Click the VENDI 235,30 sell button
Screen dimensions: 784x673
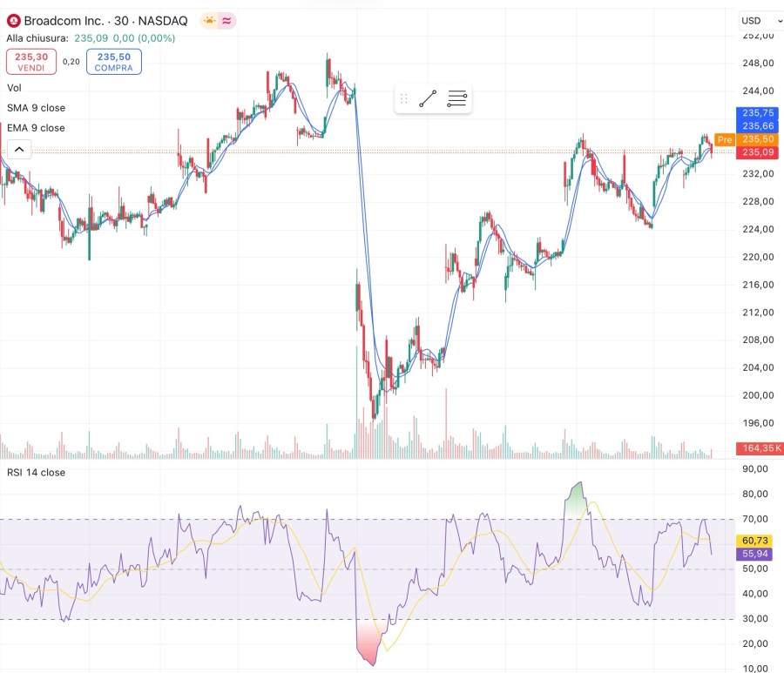(x=31, y=61)
